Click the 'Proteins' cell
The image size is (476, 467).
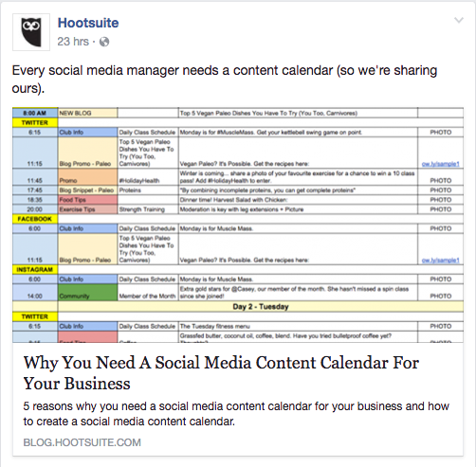[148, 190]
